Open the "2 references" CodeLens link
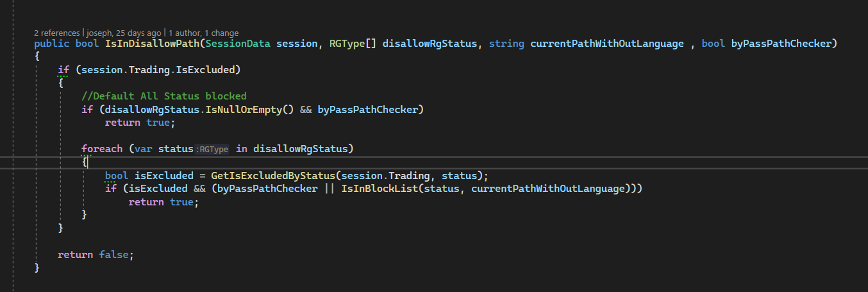The height and width of the screenshot is (292, 868). [56, 33]
